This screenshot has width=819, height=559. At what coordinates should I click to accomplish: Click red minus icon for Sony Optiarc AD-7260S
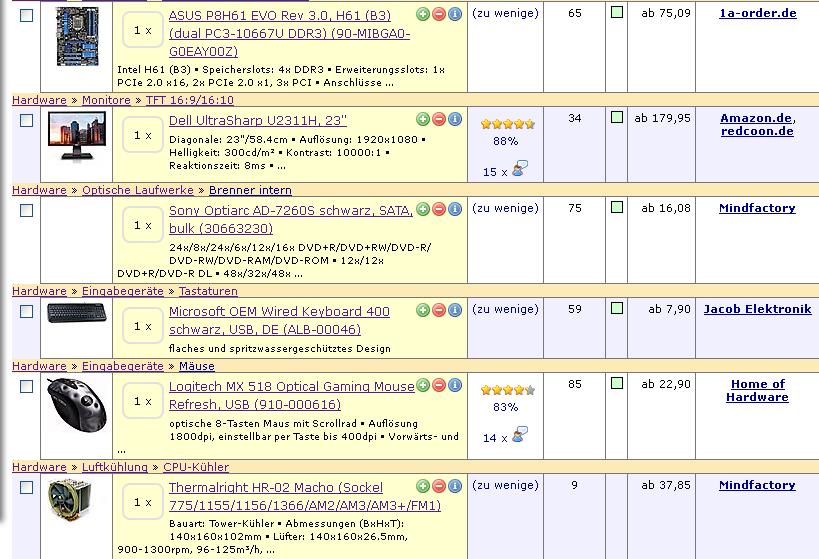click(x=439, y=209)
